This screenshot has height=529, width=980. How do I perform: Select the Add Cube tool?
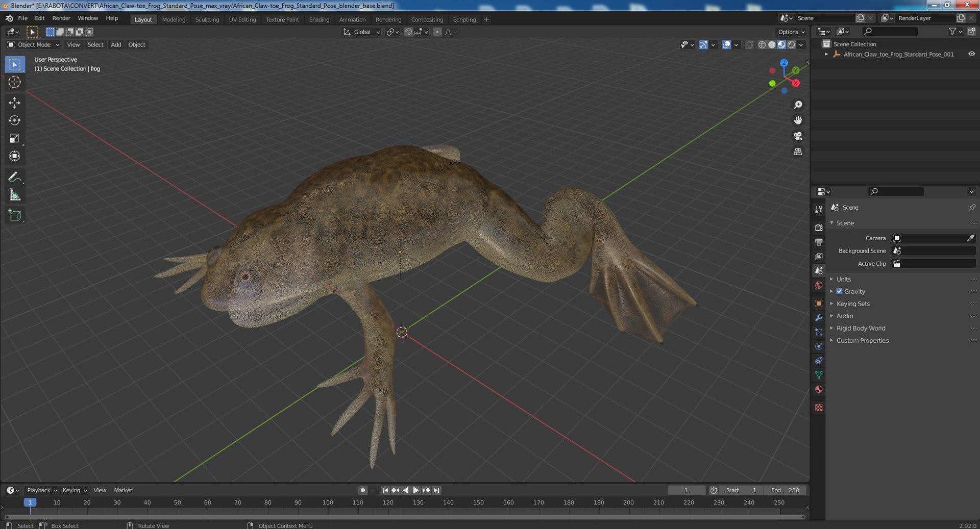click(14, 215)
